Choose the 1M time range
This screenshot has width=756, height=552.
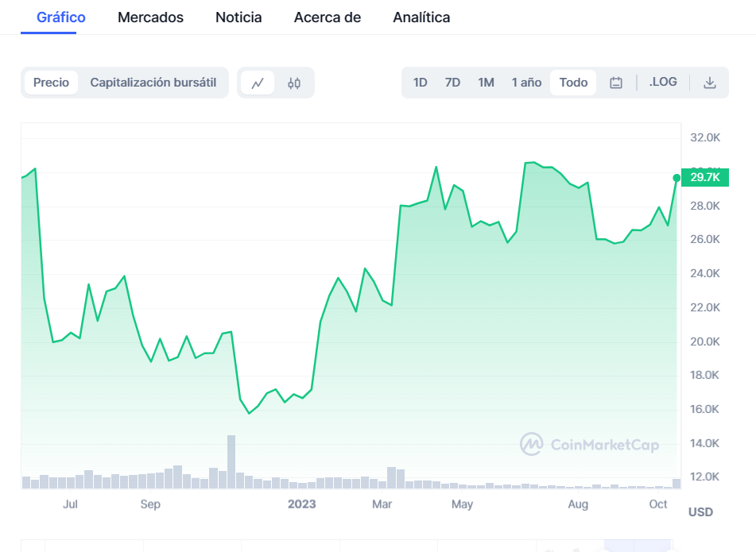point(486,83)
